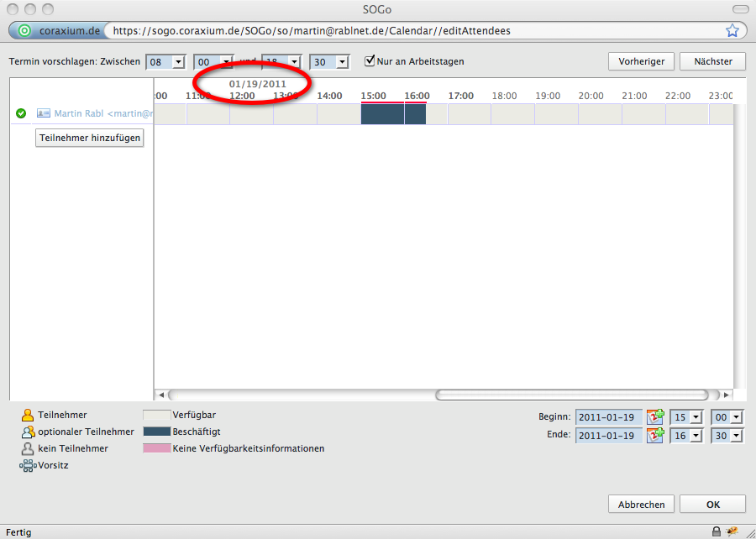Confirm with the OK button

712,505
